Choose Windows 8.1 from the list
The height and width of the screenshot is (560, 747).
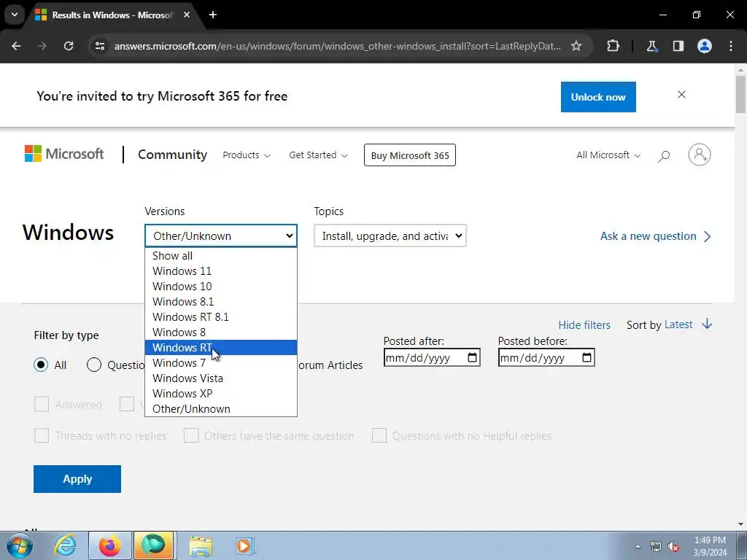(x=221, y=301)
